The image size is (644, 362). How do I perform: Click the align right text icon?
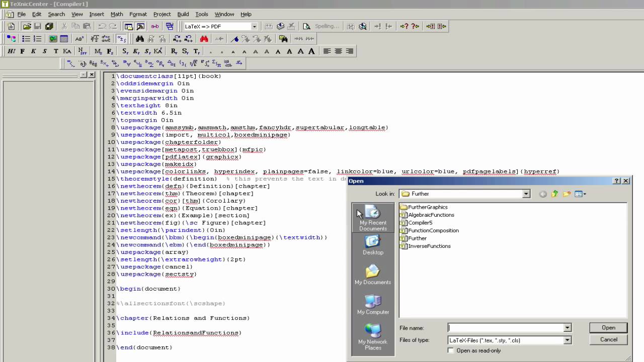pyautogui.click(x=349, y=51)
